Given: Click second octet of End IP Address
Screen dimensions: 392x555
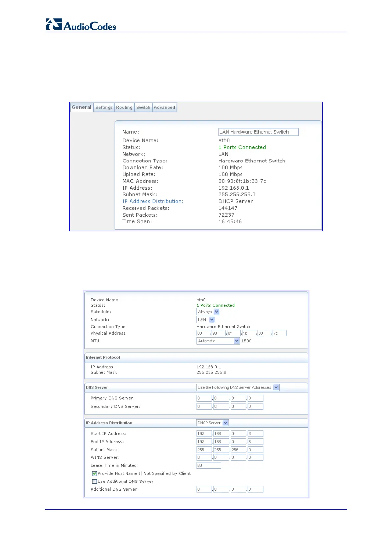Looking at the screenshot, I should (x=221, y=442).
